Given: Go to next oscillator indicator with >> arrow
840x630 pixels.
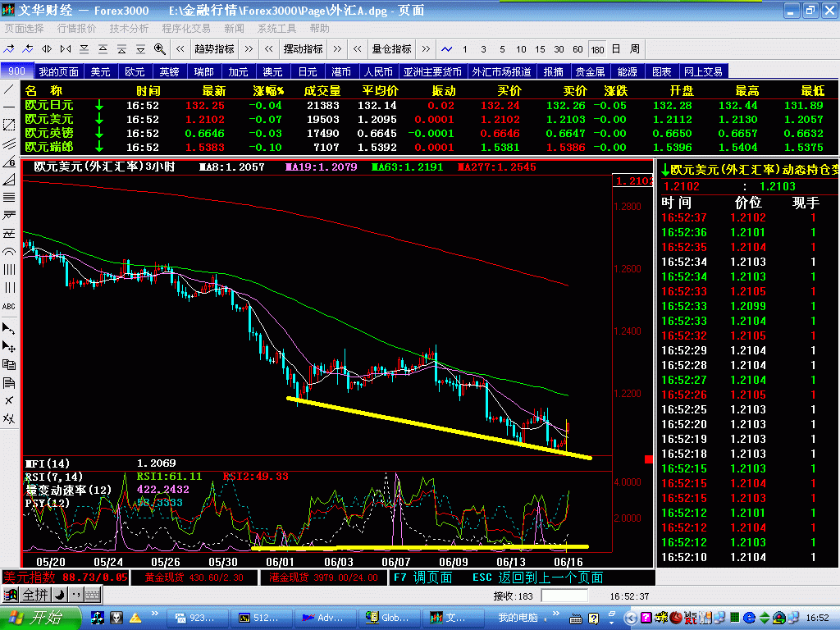Looking at the screenshot, I should (x=337, y=49).
